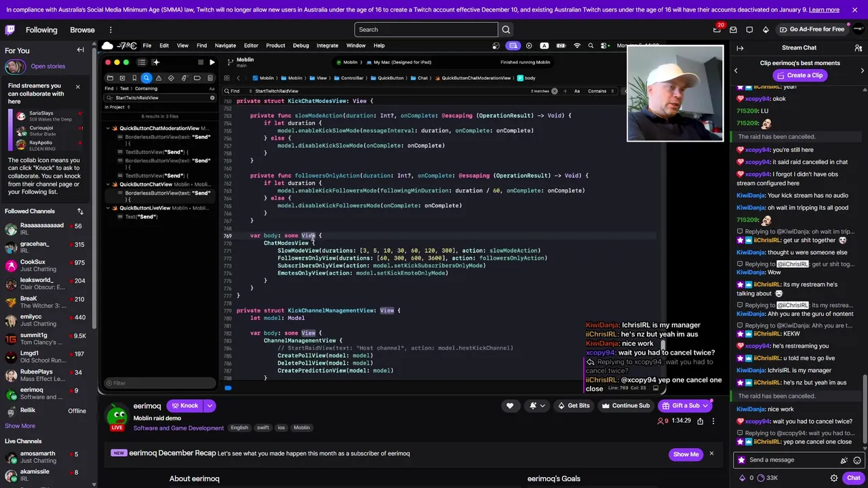868x488 pixels.
Task: Open the chat community users list icon
Action: point(858,48)
